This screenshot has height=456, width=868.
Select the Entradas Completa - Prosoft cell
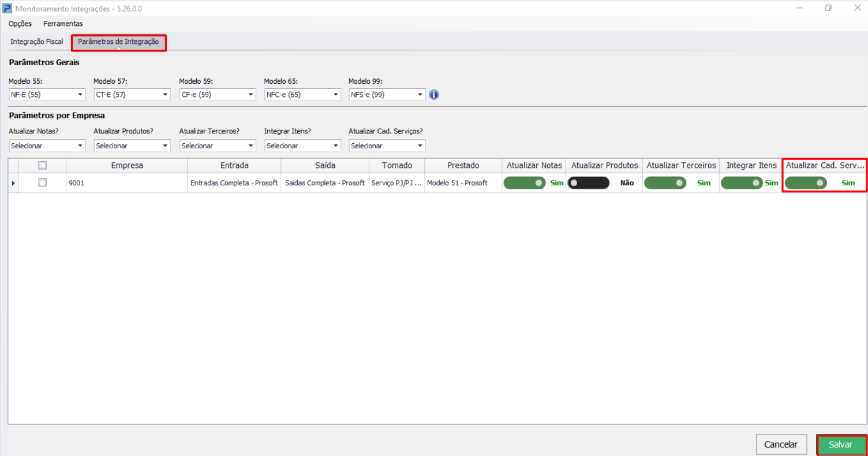pyautogui.click(x=234, y=183)
